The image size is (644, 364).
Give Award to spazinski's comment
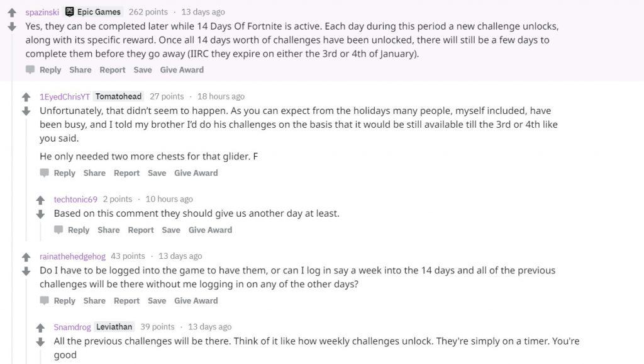[182, 70]
